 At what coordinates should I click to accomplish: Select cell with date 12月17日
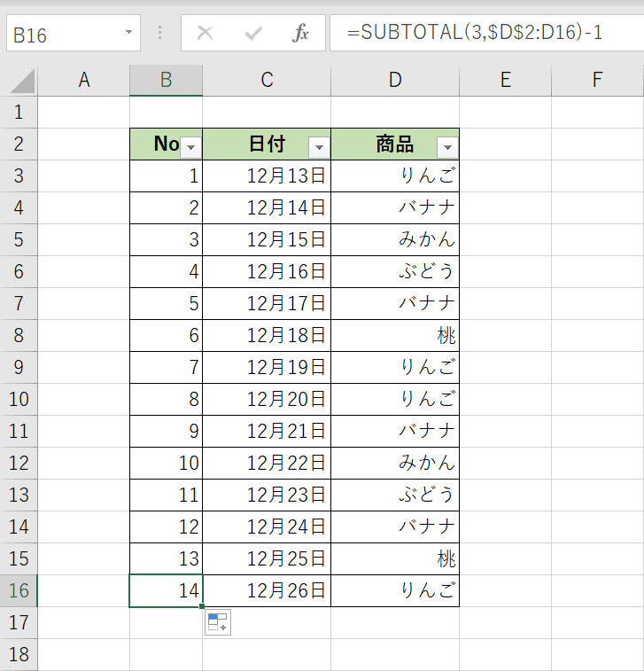[x=267, y=303]
